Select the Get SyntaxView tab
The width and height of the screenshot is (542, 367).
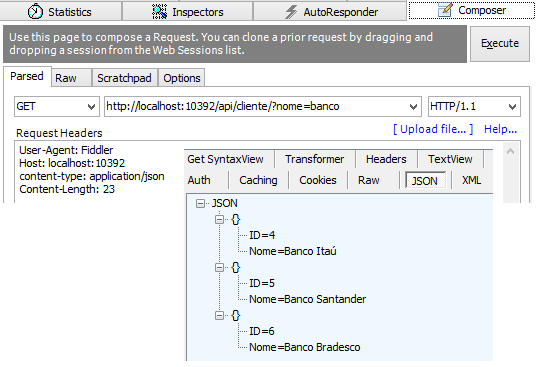coord(225,159)
